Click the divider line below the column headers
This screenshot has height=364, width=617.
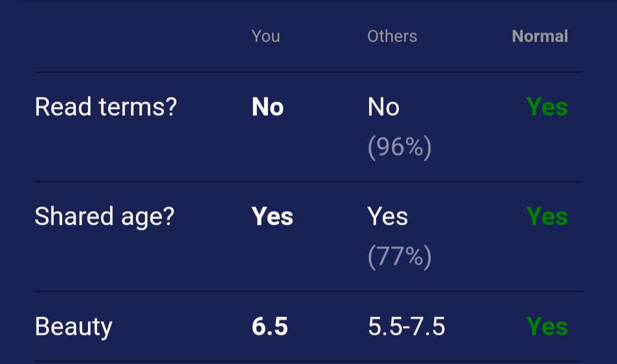click(308, 72)
